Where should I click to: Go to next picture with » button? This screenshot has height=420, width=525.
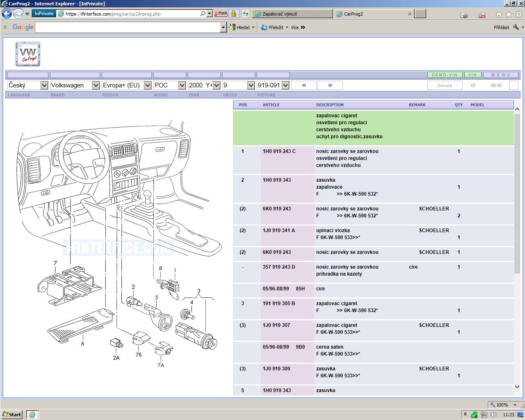330,85
